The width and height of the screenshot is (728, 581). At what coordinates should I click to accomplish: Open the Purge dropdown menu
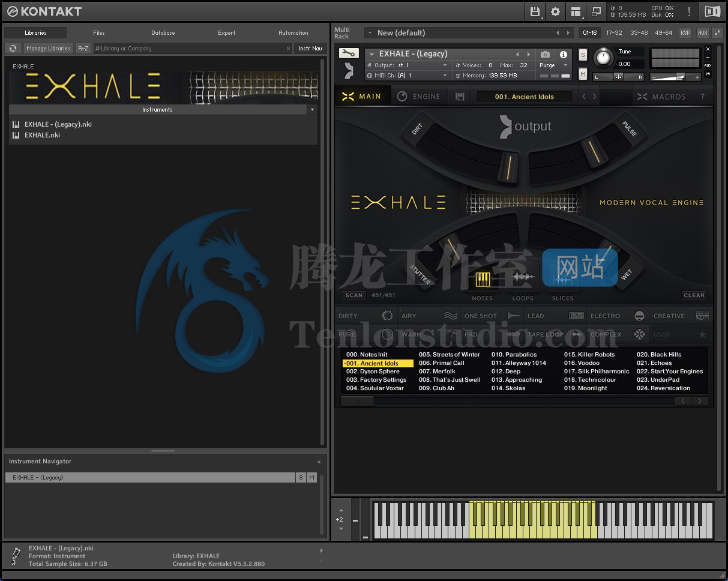[553, 65]
